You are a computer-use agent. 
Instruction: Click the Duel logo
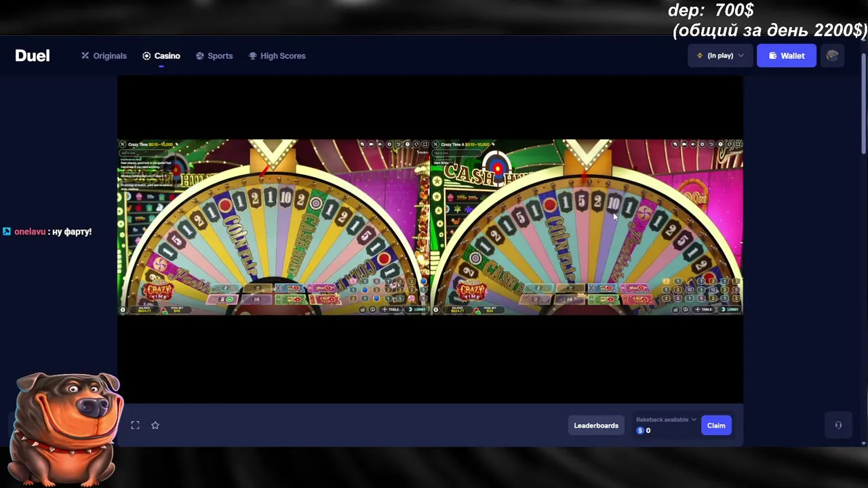click(33, 56)
